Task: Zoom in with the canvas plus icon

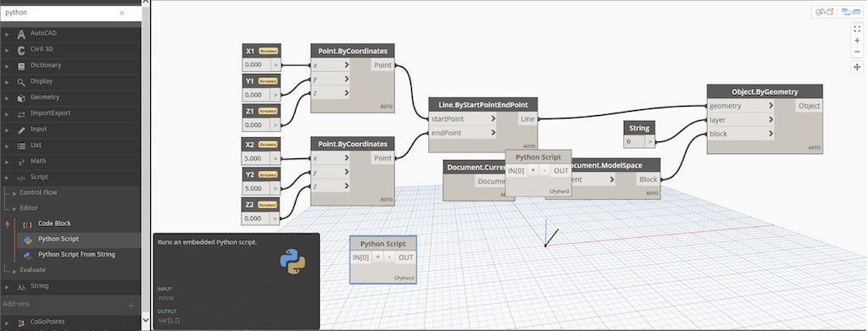Action: point(857,41)
